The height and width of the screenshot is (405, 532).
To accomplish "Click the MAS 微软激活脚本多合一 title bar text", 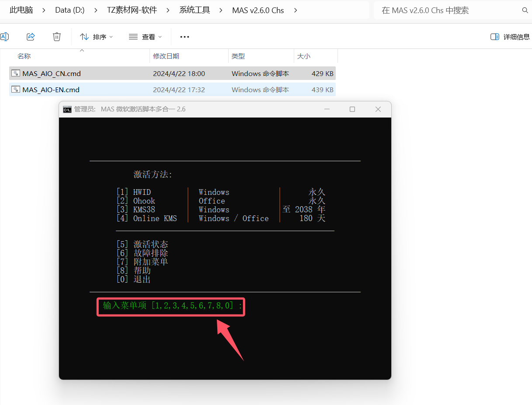I will pyautogui.click(x=143, y=109).
